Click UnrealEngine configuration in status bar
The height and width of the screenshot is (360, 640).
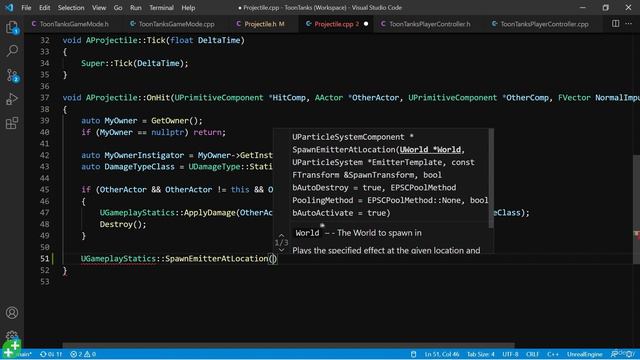click(584, 354)
